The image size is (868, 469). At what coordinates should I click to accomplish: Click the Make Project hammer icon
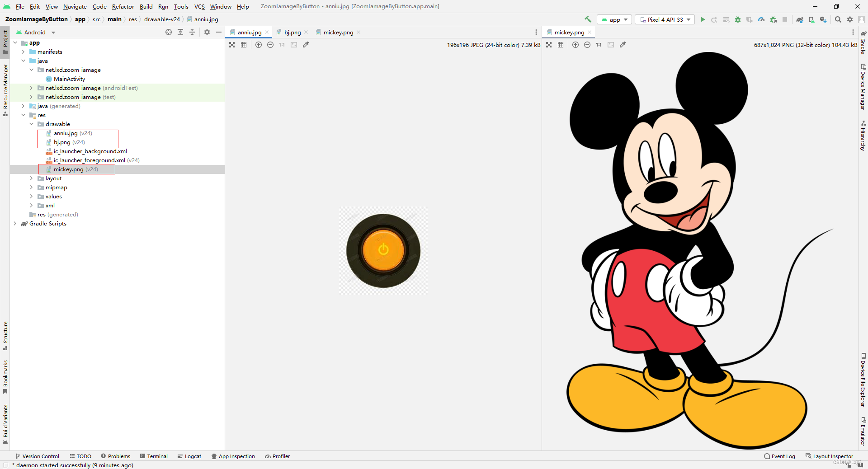pyautogui.click(x=588, y=19)
